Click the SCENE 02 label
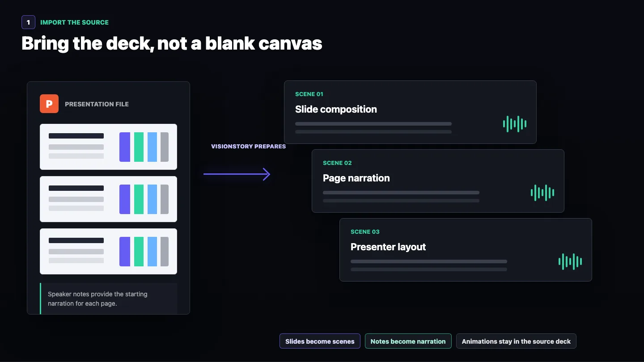Viewport: 644px width, 362px height. point(337,163)
